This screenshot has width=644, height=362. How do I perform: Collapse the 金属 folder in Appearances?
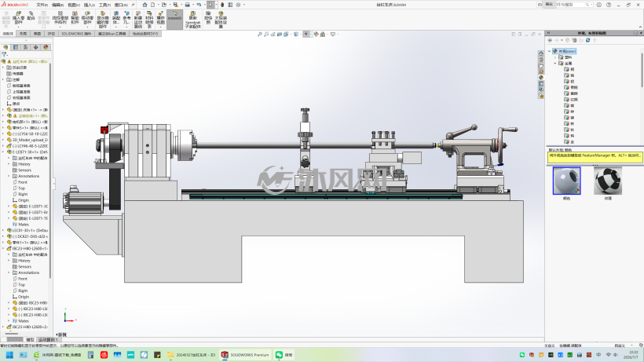pyautogui.click(x=555, y=63)
